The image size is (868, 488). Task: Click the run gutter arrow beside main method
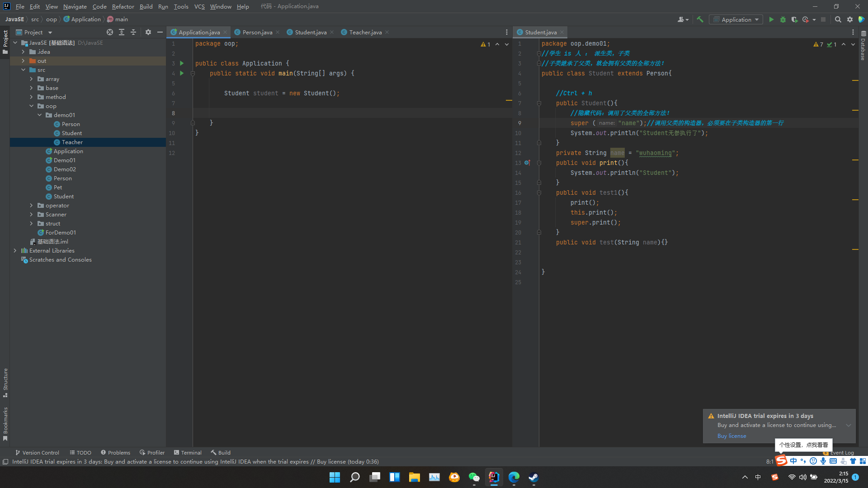click(182, 73)
